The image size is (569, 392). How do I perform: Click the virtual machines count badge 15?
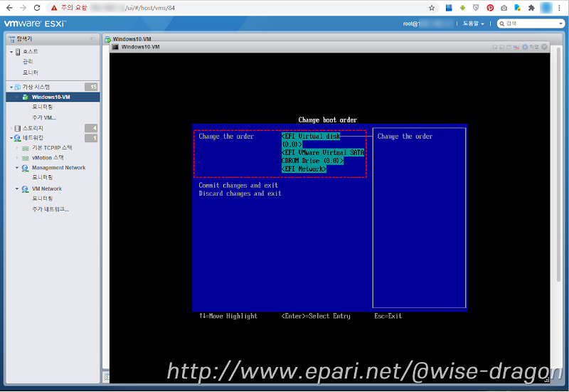point(91,87)
